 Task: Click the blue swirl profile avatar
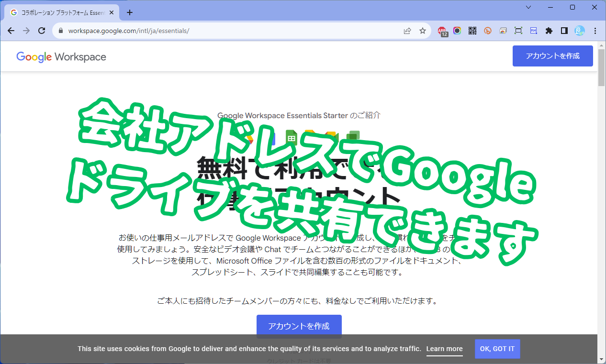coord(579,31)
